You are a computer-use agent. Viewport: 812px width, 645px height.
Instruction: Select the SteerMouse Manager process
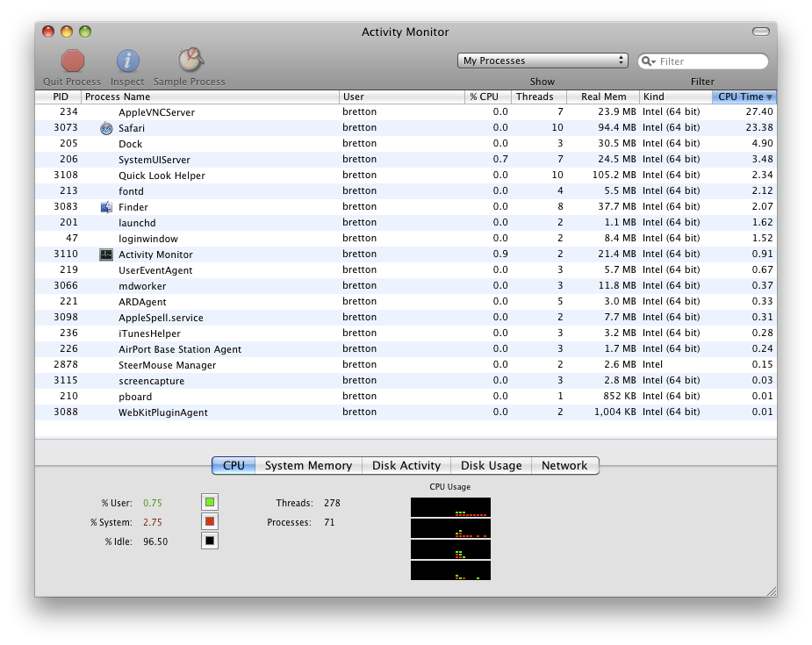[406, 365]
